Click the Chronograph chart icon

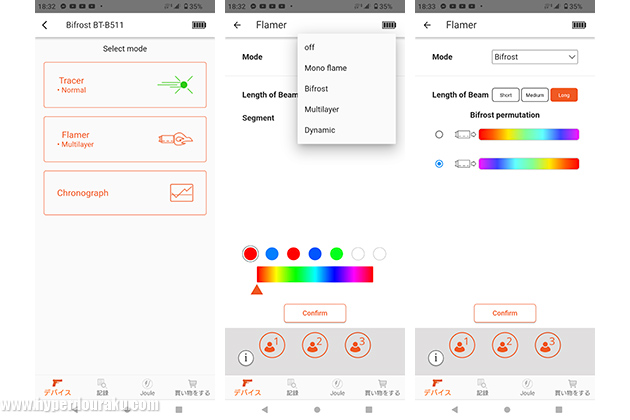tap(181, 193)
